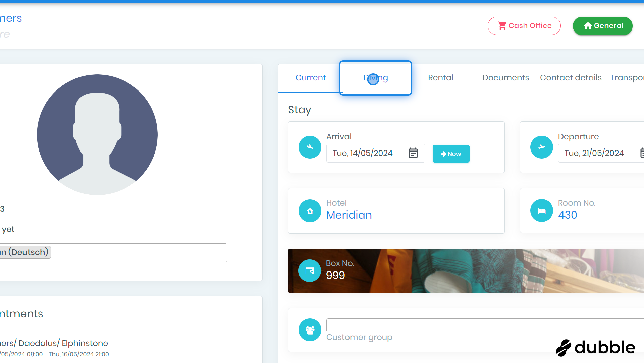Click room number 430 link
Viewport: 644px width, 363px height.
pyautogui.click(x=568, y=215)
